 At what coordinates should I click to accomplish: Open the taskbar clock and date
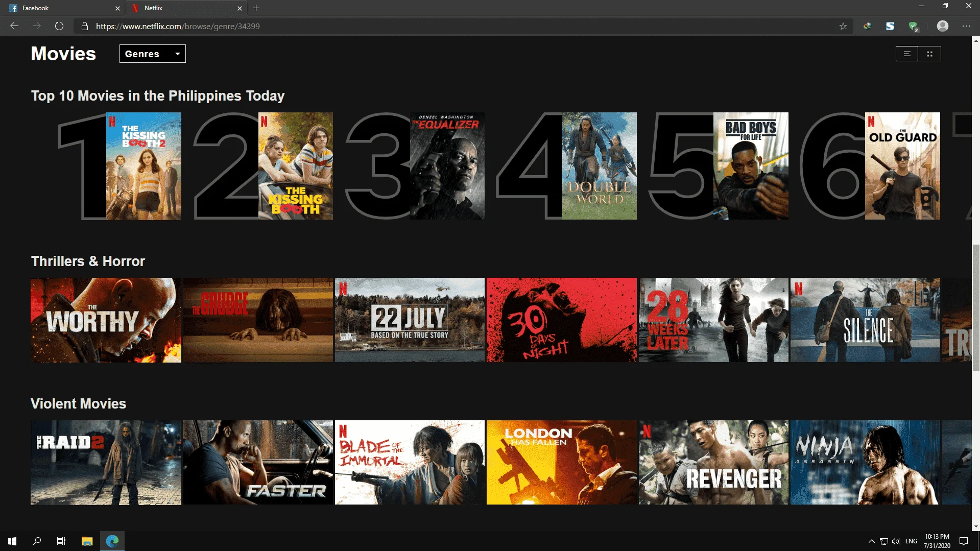[x=937, y=541]
